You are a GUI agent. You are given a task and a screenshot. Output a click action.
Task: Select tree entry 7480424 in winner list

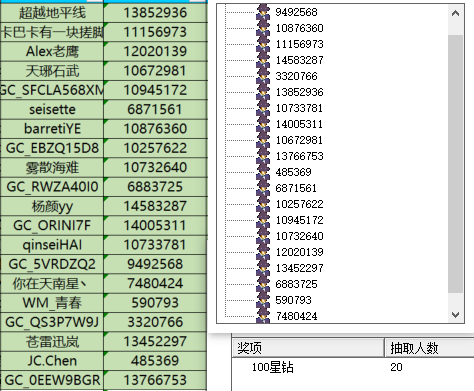click(296, 316)
